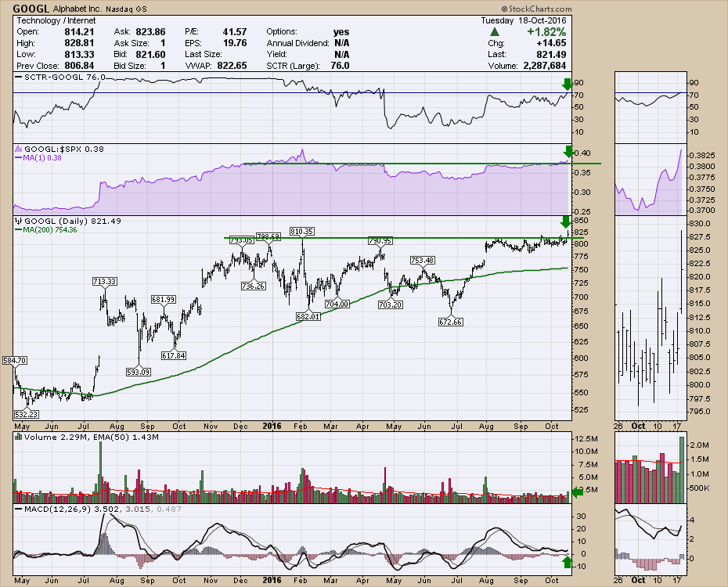Click the GOOGL (Daily) 821.49 legend
This screenshot has width=728, height=587.
[x=73, y=221]
